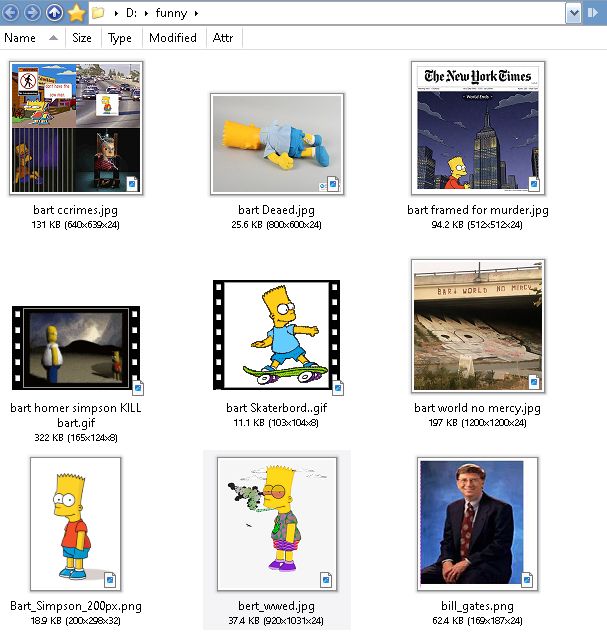Click the file name bart Deaed.jpg
Viewport: 607px width, 636px height.
point(277,210)
